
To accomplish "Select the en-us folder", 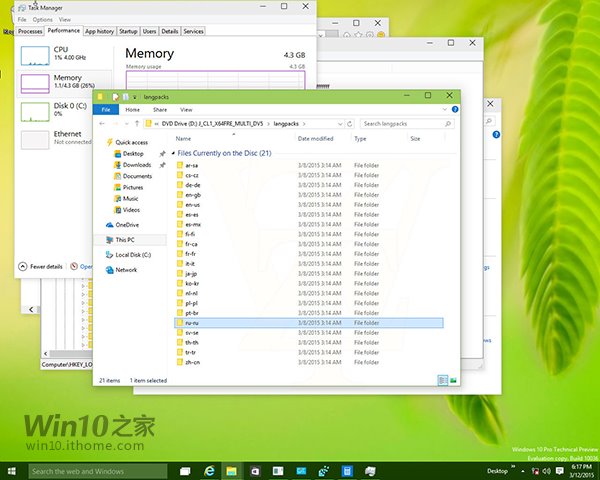I will coord(192,205).
